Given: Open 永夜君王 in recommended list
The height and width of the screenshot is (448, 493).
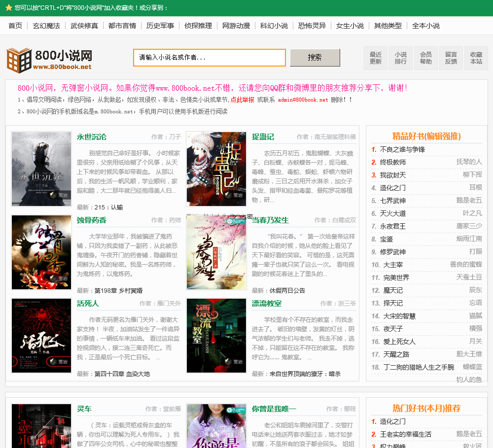Looking at the screenshot, I should [x=393, y=226].
